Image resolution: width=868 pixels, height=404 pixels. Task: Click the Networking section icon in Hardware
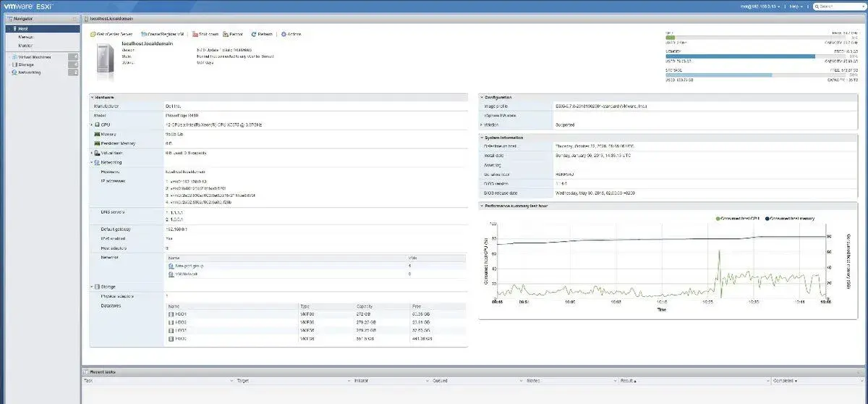97,162
